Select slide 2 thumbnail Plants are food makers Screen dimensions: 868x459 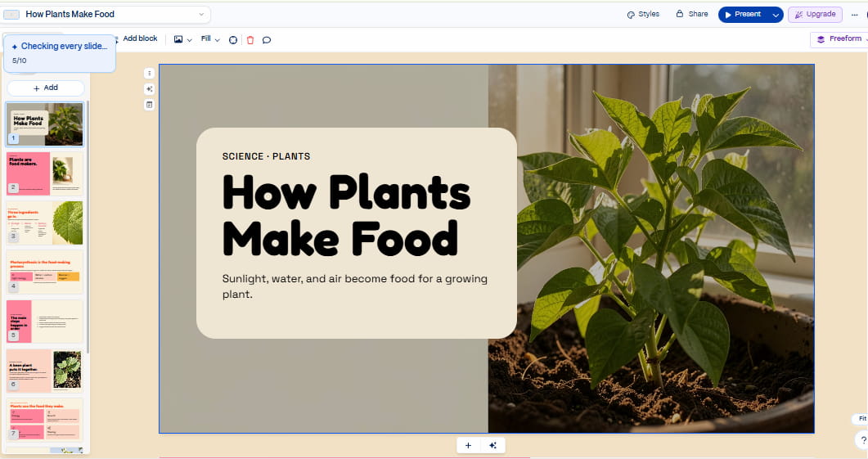click(45, 173)
